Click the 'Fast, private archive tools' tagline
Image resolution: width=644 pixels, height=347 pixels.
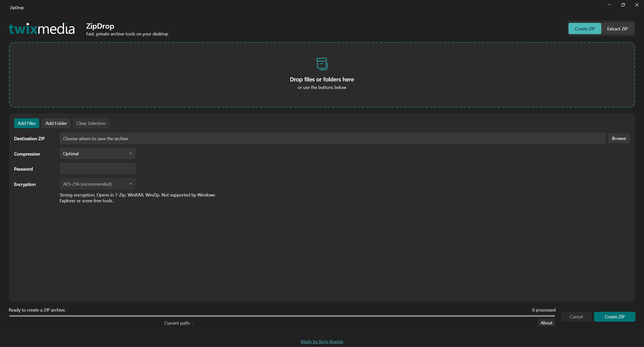[127, 34]
